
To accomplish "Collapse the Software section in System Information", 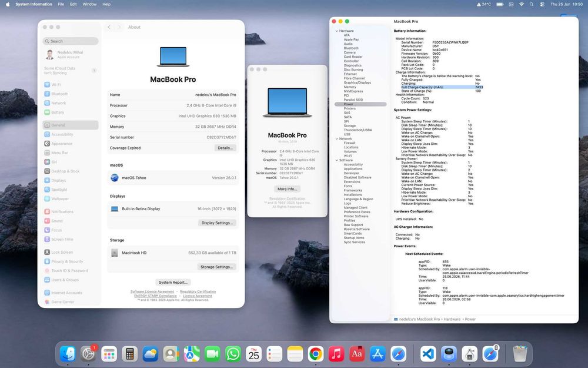I will tap(337, 160).
